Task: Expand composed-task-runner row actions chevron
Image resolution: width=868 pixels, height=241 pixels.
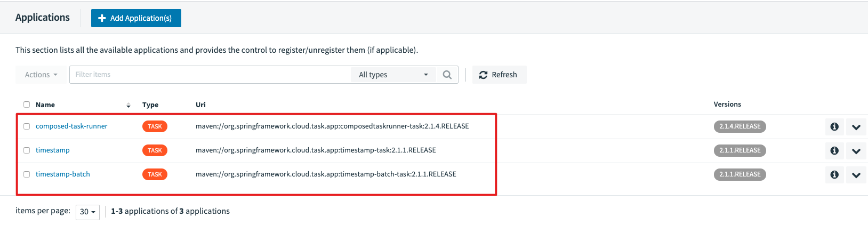Action: [x=856, y=127]
